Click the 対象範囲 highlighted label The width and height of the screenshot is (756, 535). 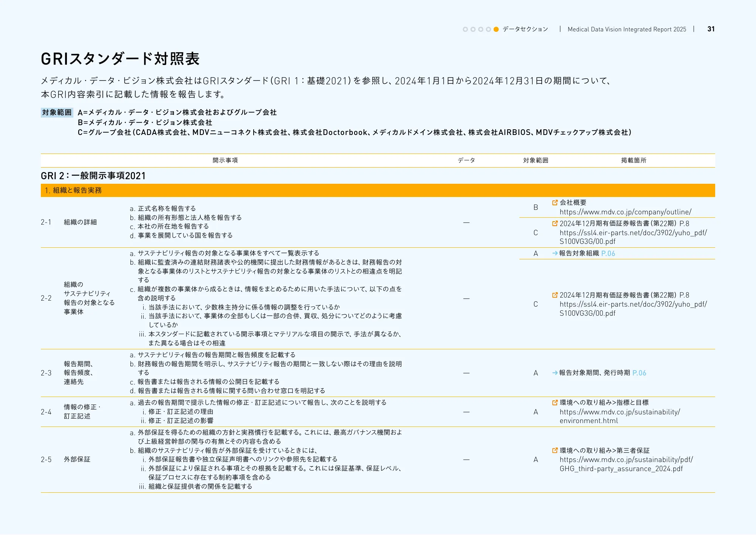pyautogui.click(x=57, y=112)
